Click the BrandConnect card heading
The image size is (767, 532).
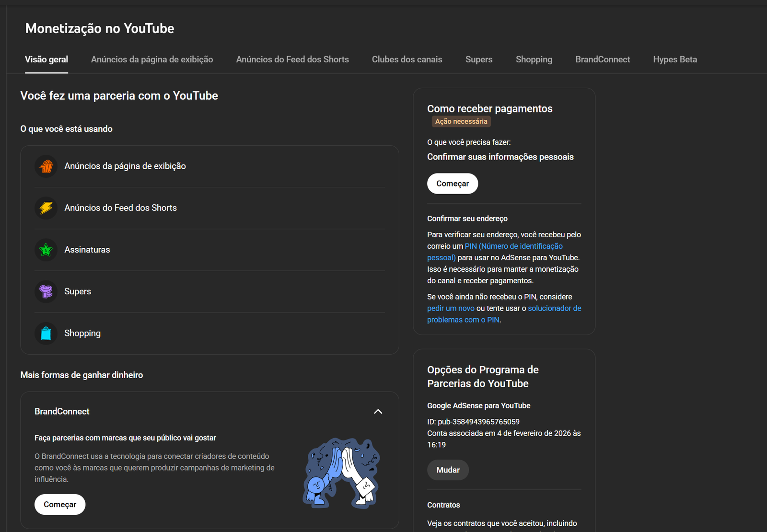pos(62,411)
